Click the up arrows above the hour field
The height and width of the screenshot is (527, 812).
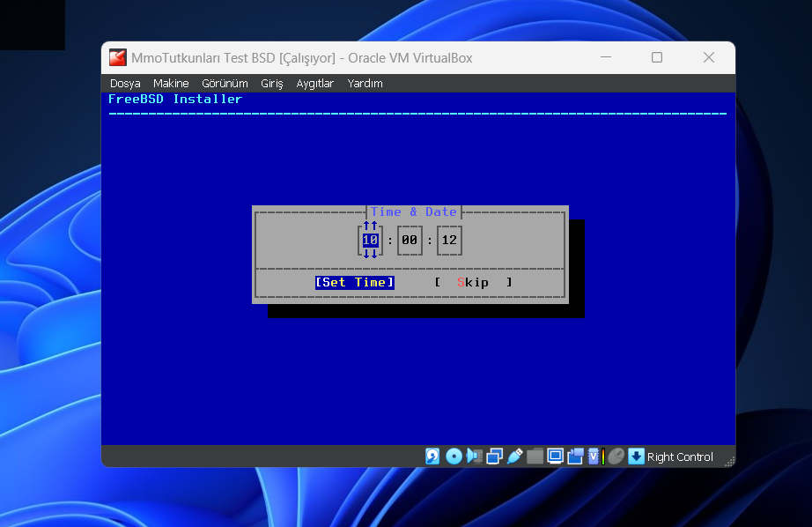tap(370, 226)
